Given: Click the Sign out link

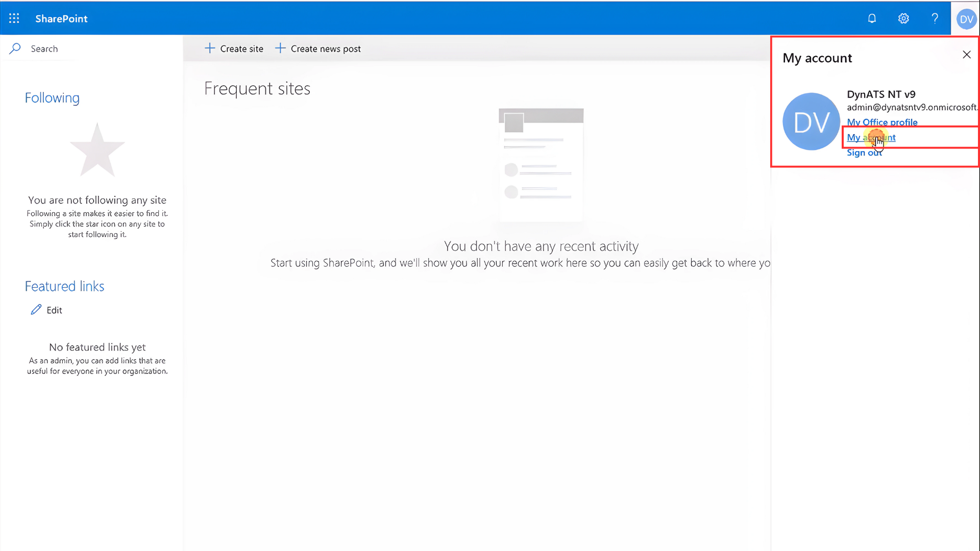Looking at the screenshot, I should tap(864, 153).
